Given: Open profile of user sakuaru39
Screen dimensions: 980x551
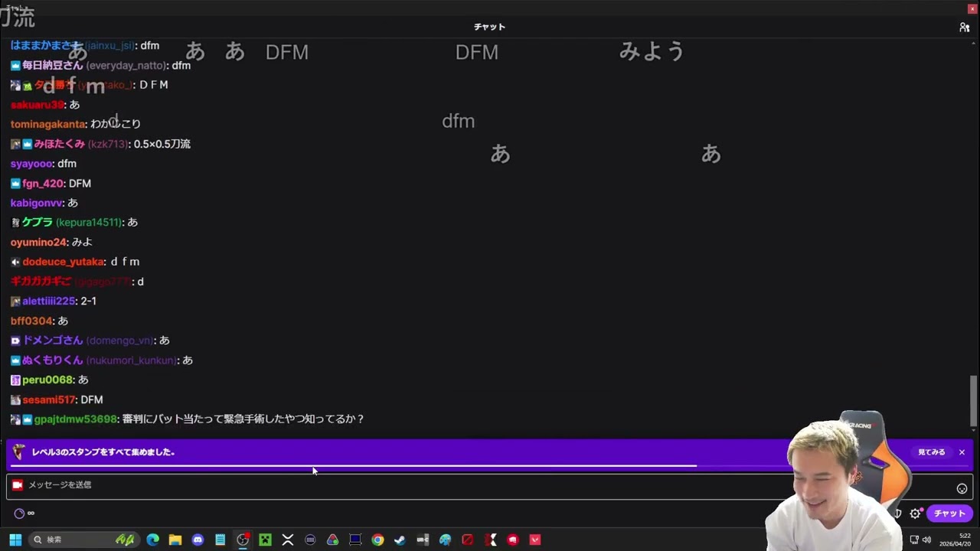Looking at the screenshot, I should coord(38,105).
